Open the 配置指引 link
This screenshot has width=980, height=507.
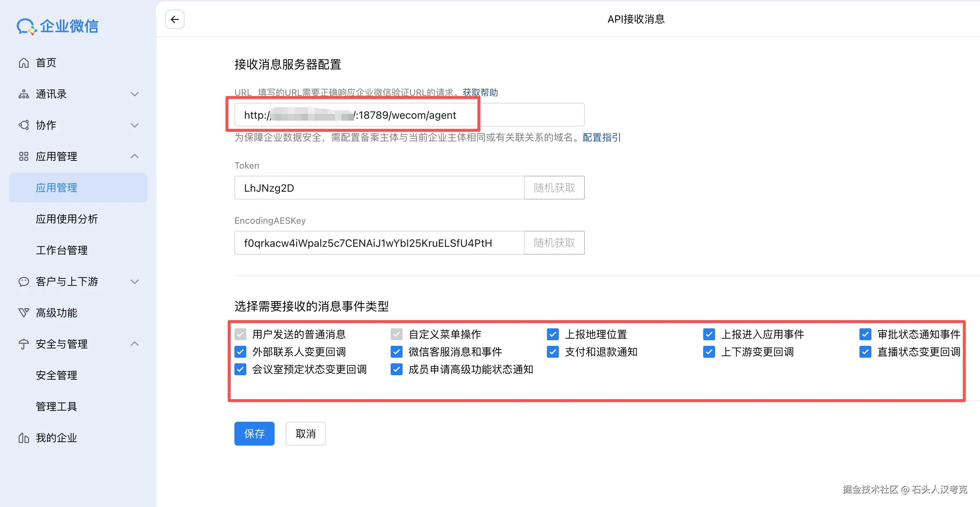tap(601, 137)
